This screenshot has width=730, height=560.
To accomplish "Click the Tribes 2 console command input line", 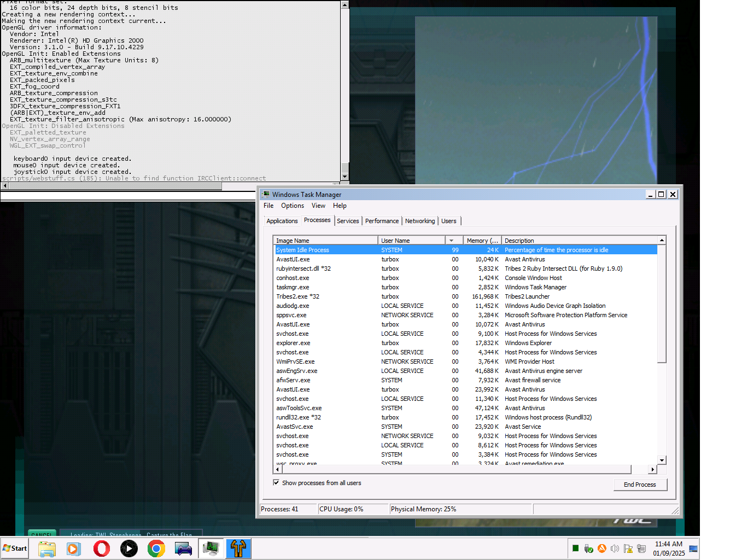I will pyautogui.click(x=128, y=196).
